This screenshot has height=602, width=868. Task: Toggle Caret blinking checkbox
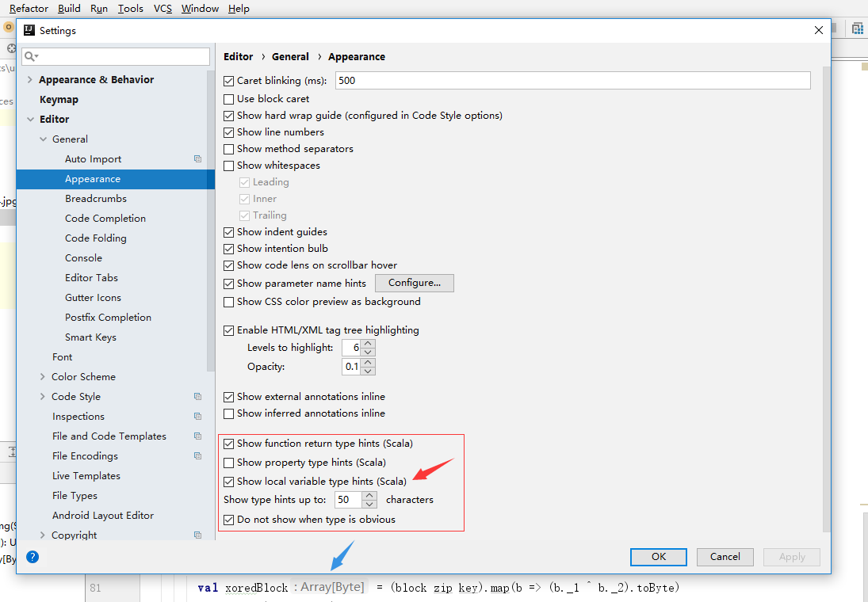(228, 81)
